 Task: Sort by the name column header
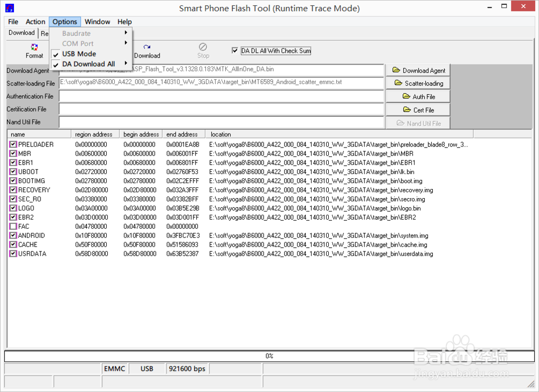(39, 134)
